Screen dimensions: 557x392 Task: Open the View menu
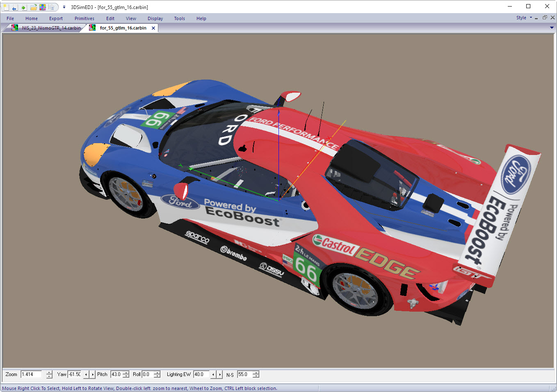tap(131, 18)
